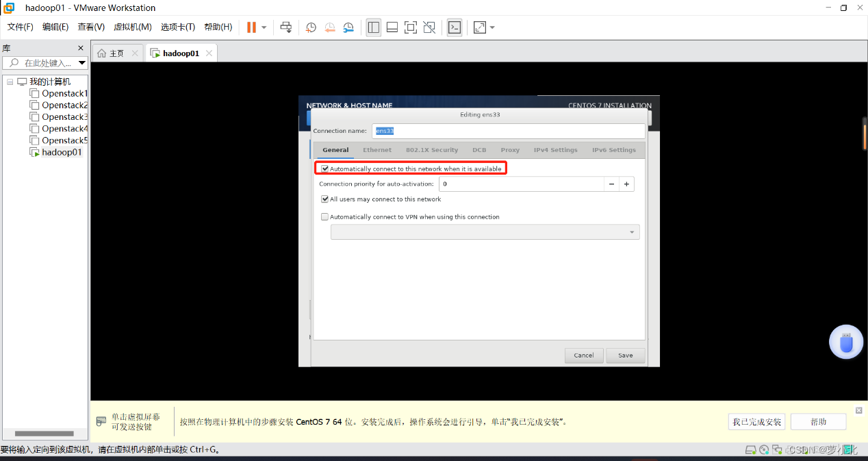Select Openstack2 virtual machine
Viewport: 868px width, 461px height.
(65, 105)
